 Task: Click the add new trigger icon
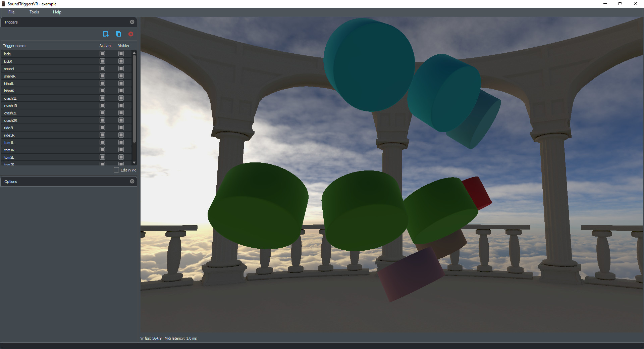coord(106,34)
